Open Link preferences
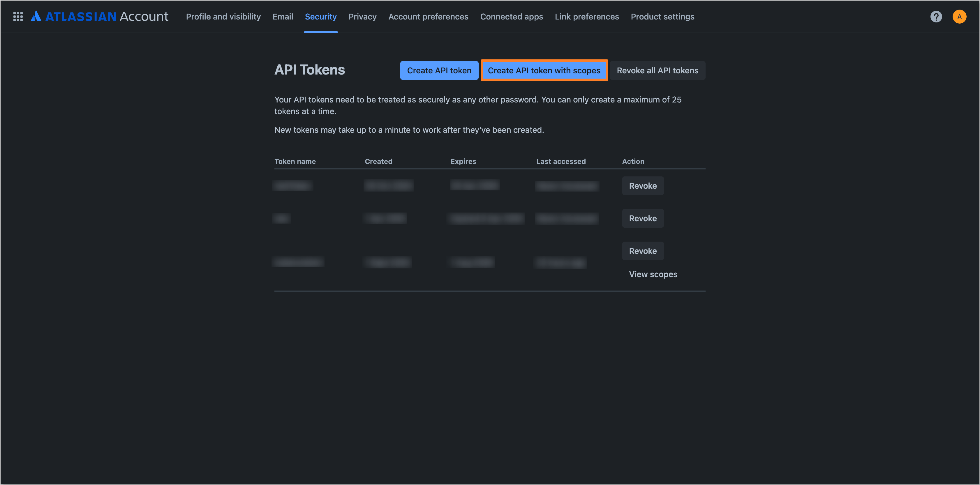 pyautogui.click(x=587, y=16)
